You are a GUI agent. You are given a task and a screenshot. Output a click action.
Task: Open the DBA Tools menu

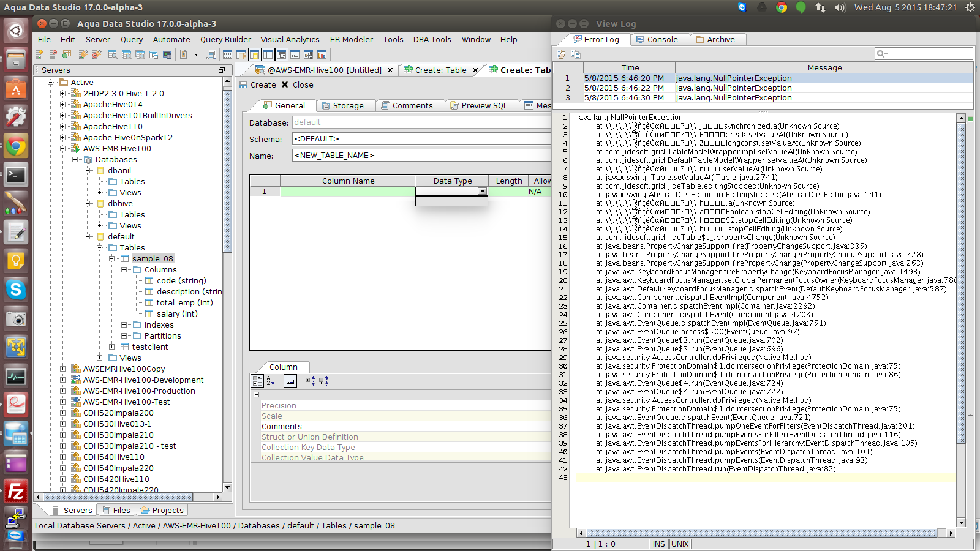point(432,40)
